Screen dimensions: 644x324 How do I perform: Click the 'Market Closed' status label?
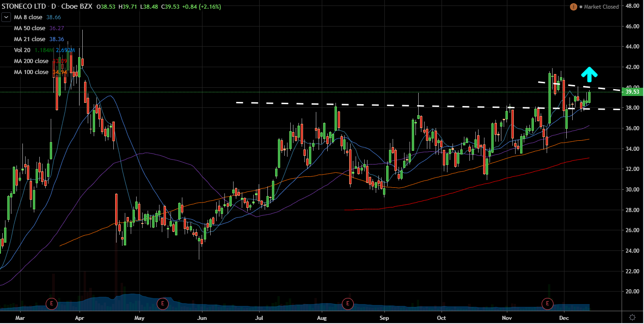tap(601, 7)
